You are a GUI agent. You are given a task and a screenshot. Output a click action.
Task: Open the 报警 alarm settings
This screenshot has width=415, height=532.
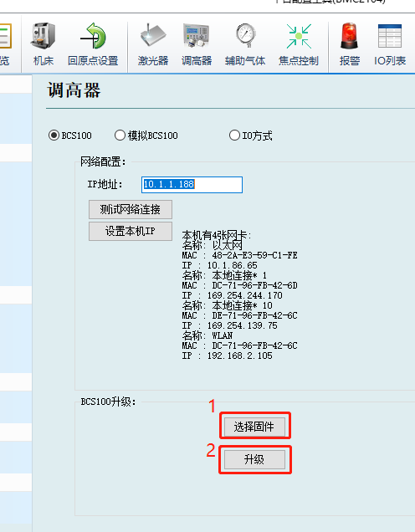click(x=349, y=44)
